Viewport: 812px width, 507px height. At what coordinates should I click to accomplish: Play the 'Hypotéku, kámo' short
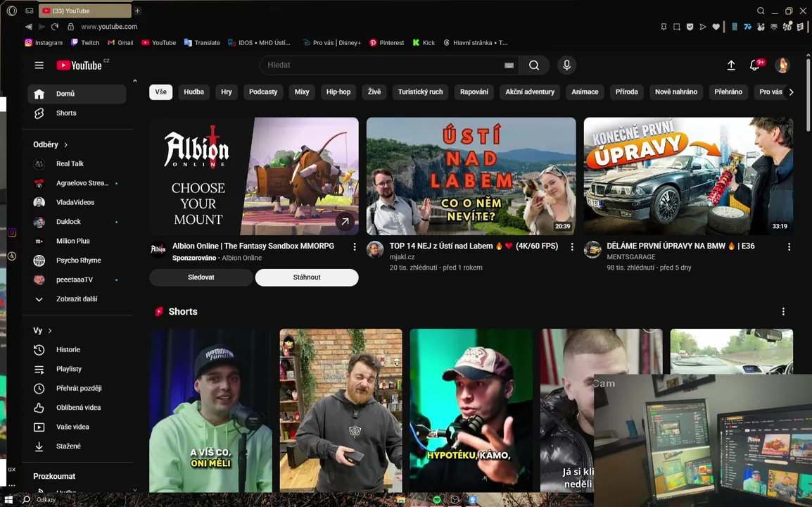[x=471, y=411]
